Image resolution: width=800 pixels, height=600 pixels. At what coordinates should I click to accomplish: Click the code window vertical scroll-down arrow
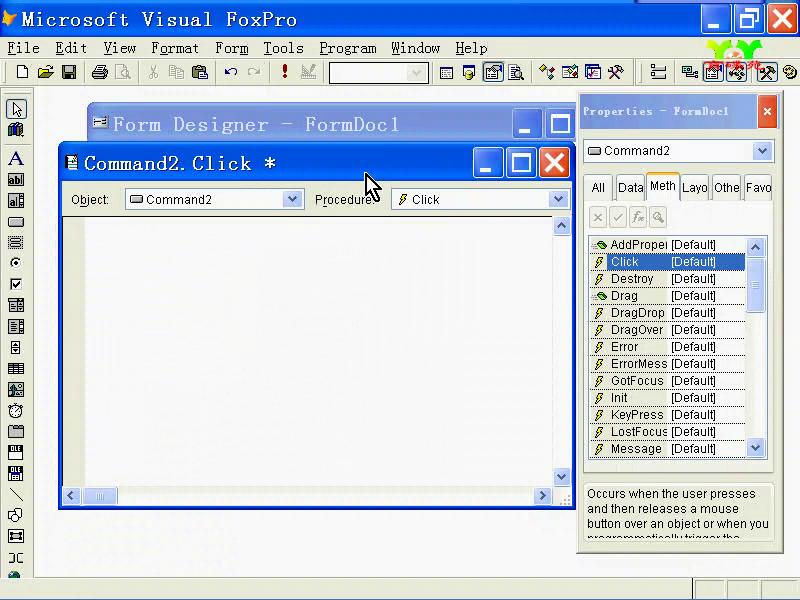(x=562, y=477)
